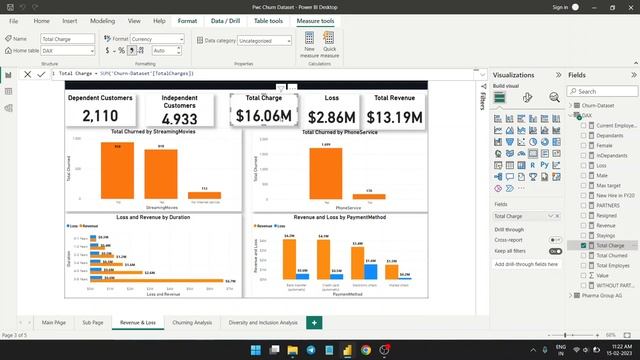
Task: Add a new page with plus button
Action: click(314, 322)
